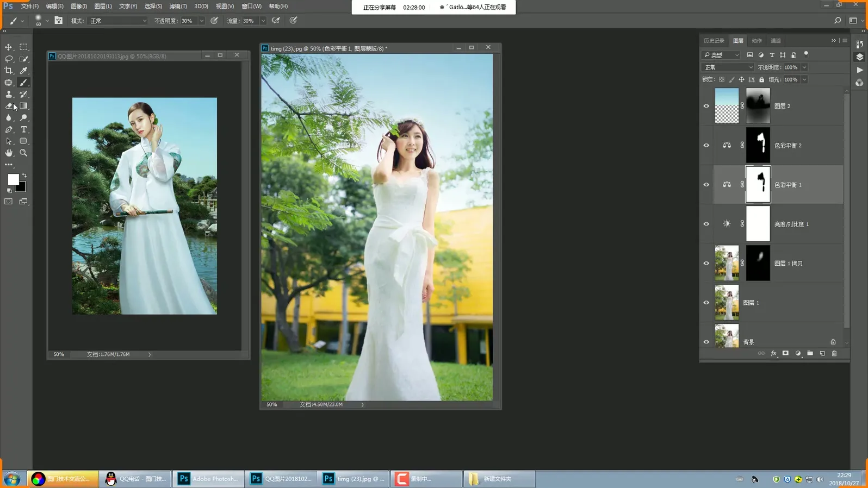Select the Zoom tool in toolbox

[23, 153]
